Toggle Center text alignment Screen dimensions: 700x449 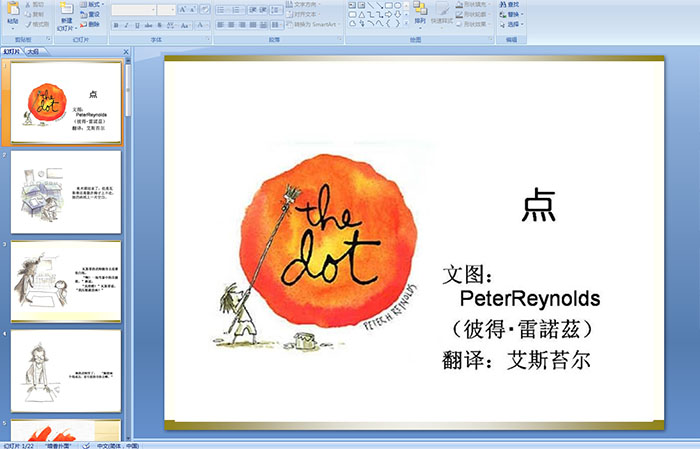coord(231,25)
